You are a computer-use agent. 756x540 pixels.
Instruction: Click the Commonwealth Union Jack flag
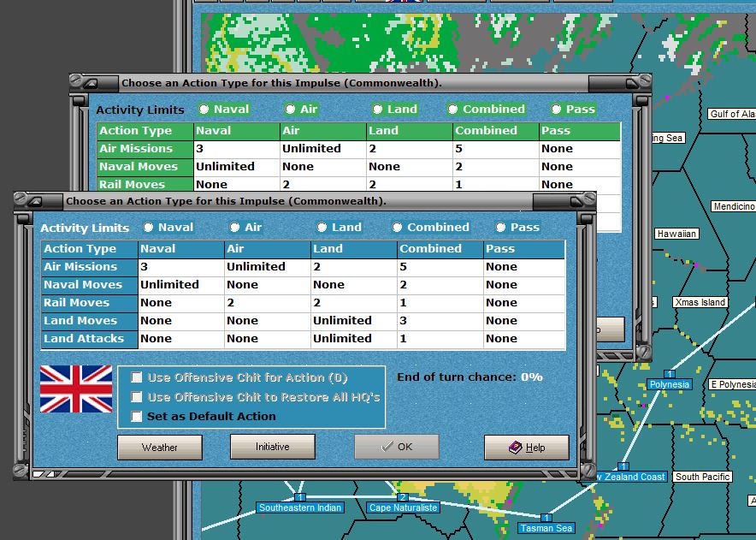tap(76, 389)
